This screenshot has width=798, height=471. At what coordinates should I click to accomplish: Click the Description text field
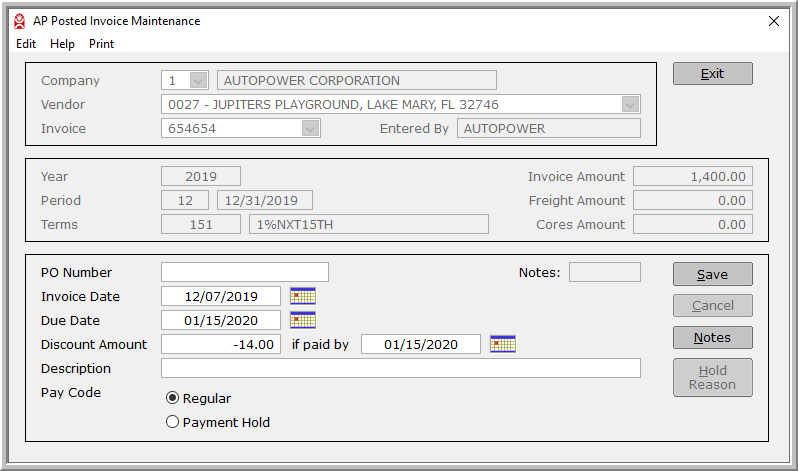(400, 368)
